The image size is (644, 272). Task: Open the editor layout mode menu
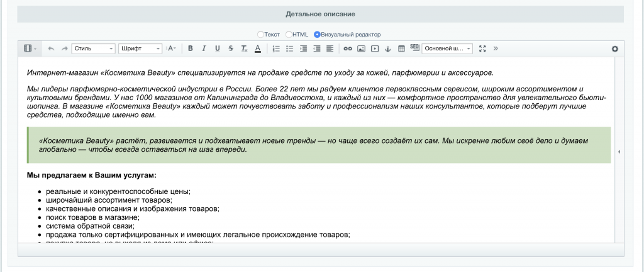tap(30, 48)
